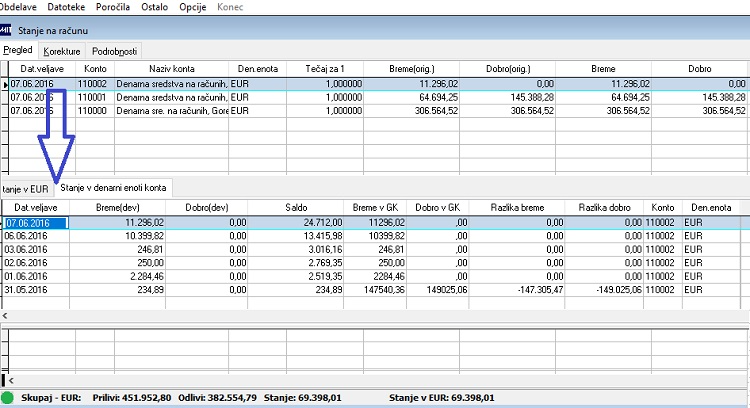750x408 pixels.
Task: Click the application icon beside Stanje na računu
Action: click(x=5, y=30)
